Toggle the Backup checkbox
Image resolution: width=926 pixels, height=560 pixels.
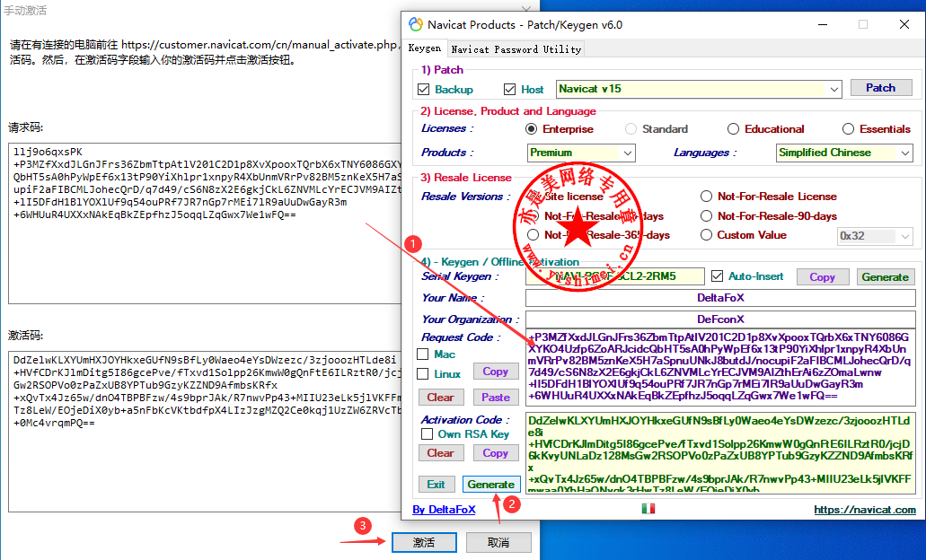pos(423,89)
